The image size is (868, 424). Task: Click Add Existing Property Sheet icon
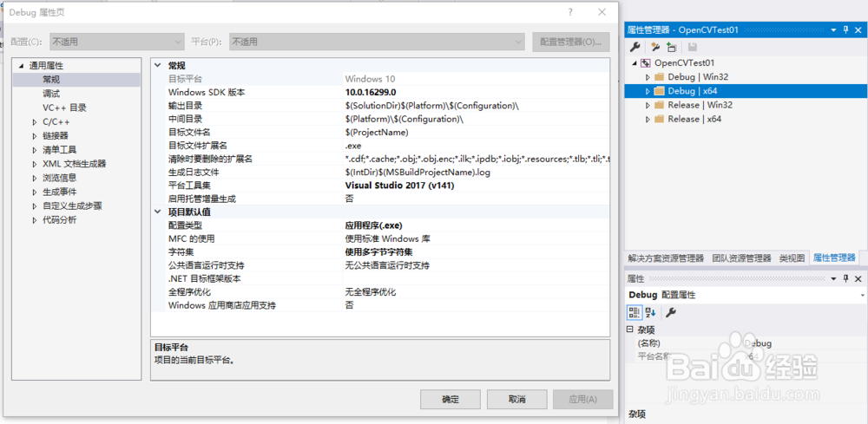[672, 47]
